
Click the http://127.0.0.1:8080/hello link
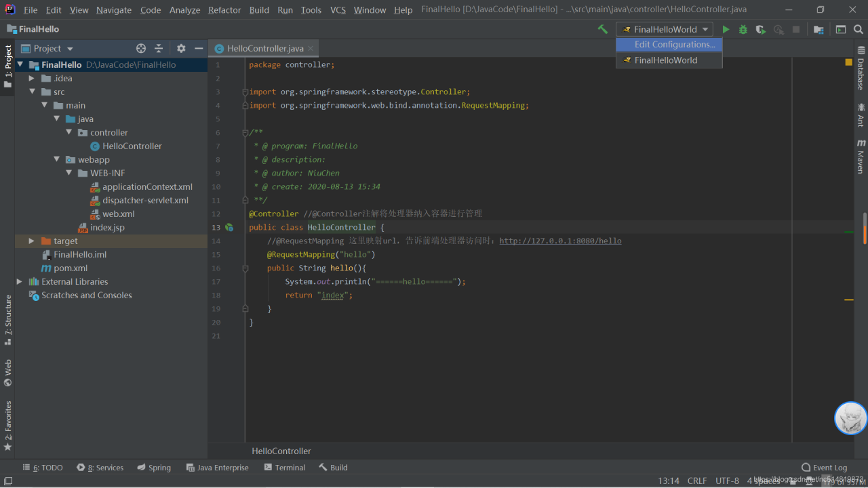pyautogui.click(x=560, y=241)
